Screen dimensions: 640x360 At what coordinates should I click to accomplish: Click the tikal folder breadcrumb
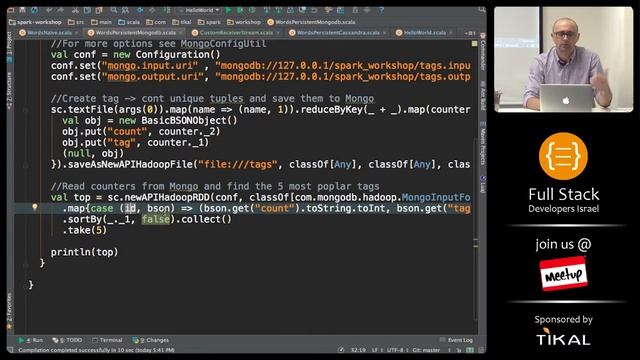point(182,22)
